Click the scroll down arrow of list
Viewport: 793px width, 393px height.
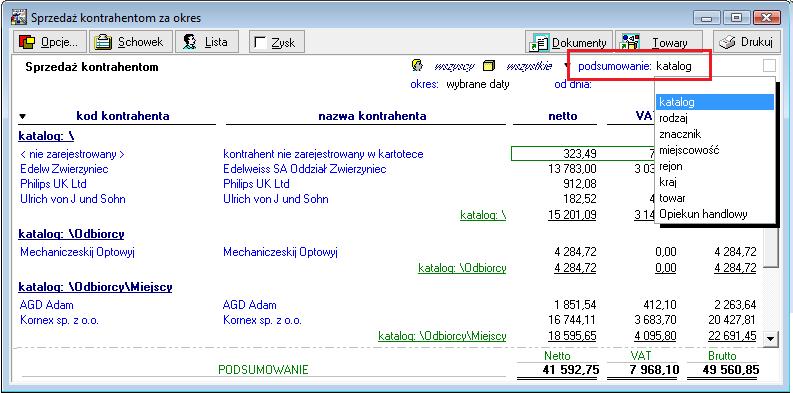tap(771, 338)
